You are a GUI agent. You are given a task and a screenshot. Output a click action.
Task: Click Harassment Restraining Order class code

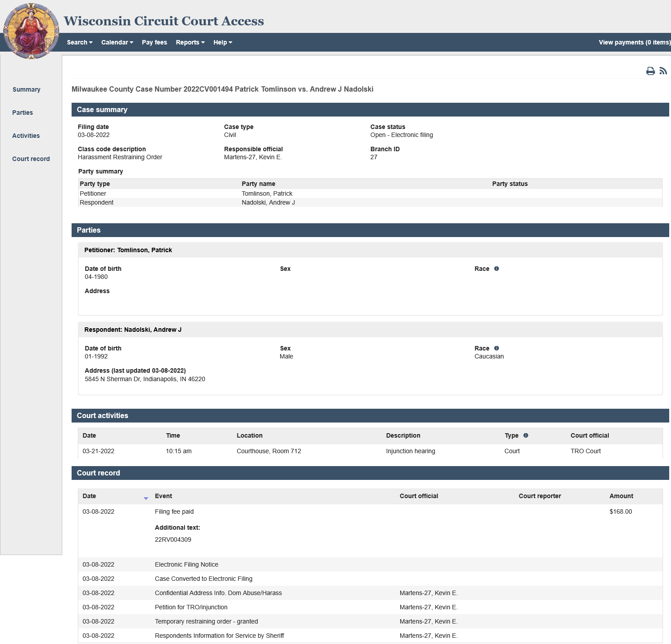[x=120, y=157]
